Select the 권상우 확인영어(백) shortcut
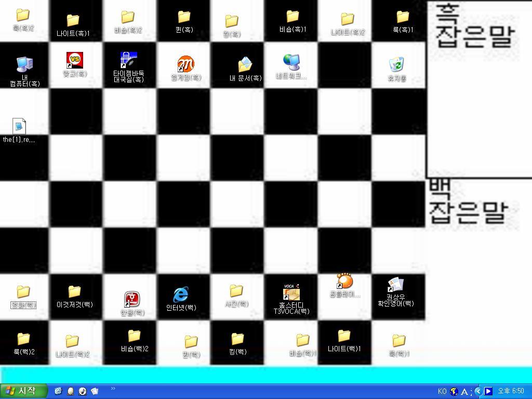Viewport: 532px width, 399px height. [x=395, y=292]
